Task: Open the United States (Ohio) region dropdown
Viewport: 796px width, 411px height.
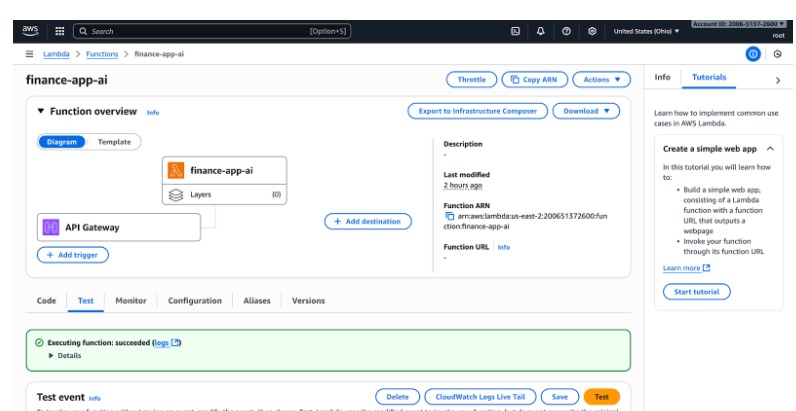Action: point(646,31)
